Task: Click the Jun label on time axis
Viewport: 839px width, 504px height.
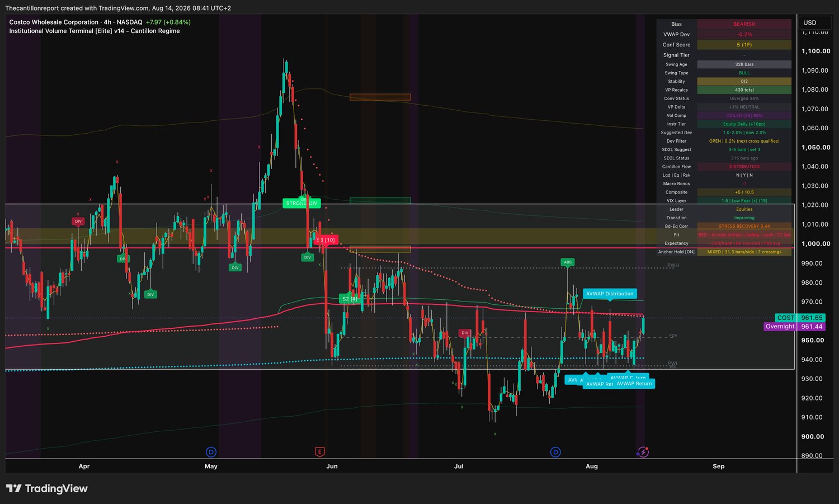Action: (332, 466)
